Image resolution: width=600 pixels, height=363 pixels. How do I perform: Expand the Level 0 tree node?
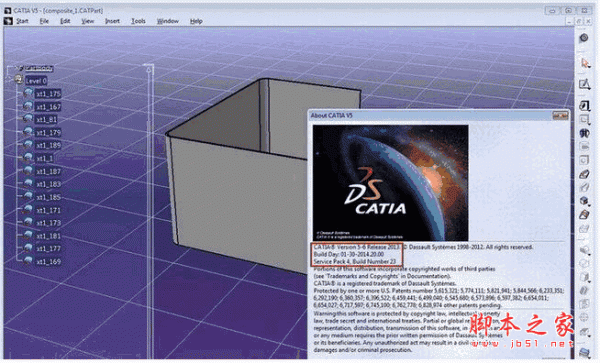pyautogui.click(x=36, y=81)
